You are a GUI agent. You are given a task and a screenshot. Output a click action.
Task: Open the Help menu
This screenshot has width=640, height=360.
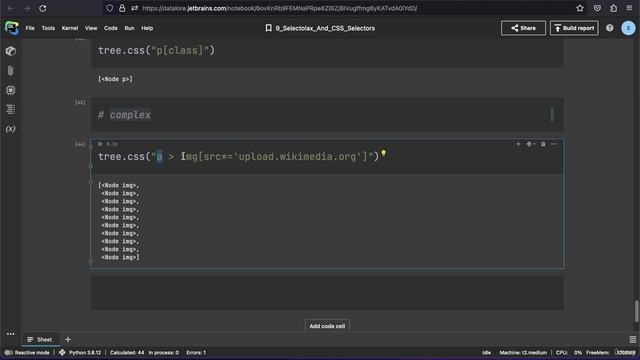pyautogui.click(x=147, y=28)
